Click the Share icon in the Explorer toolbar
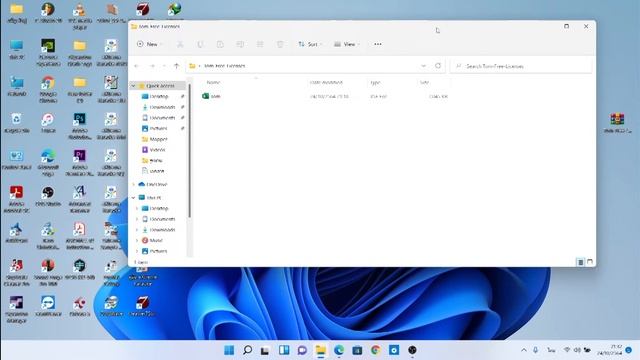The width and height of the screenshot is (640, 360). (260, 44)
